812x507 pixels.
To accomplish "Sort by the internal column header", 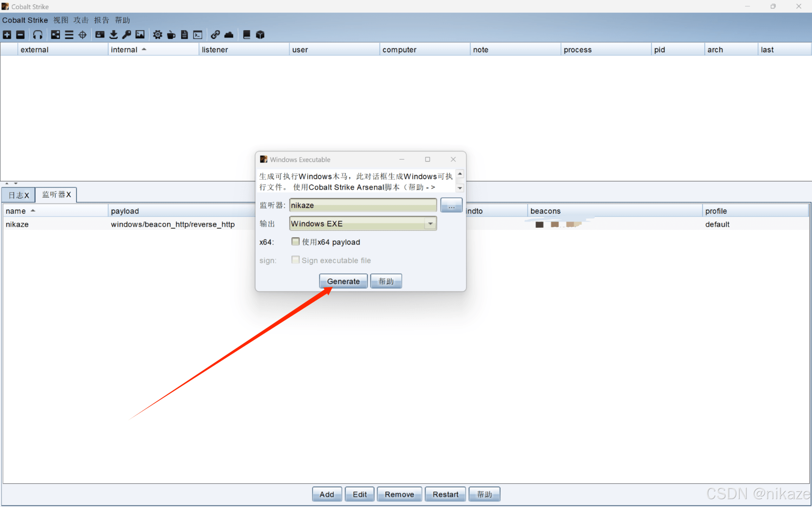I will (124, 50).
